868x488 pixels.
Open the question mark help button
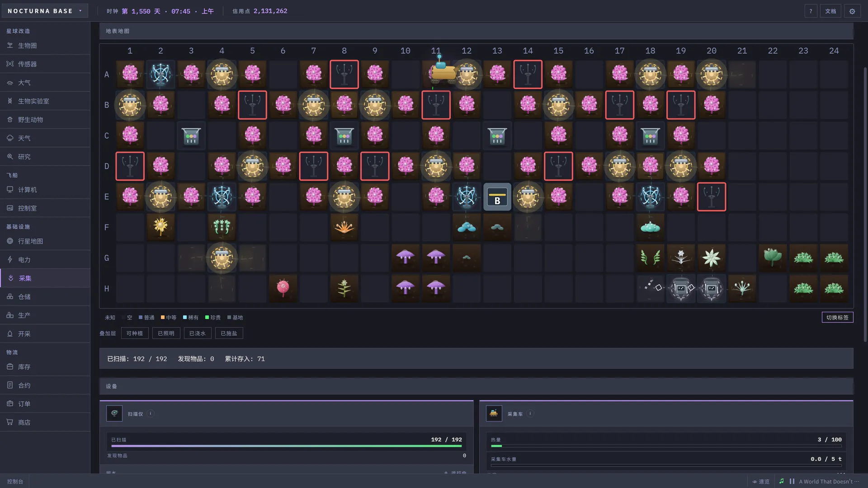811,11
